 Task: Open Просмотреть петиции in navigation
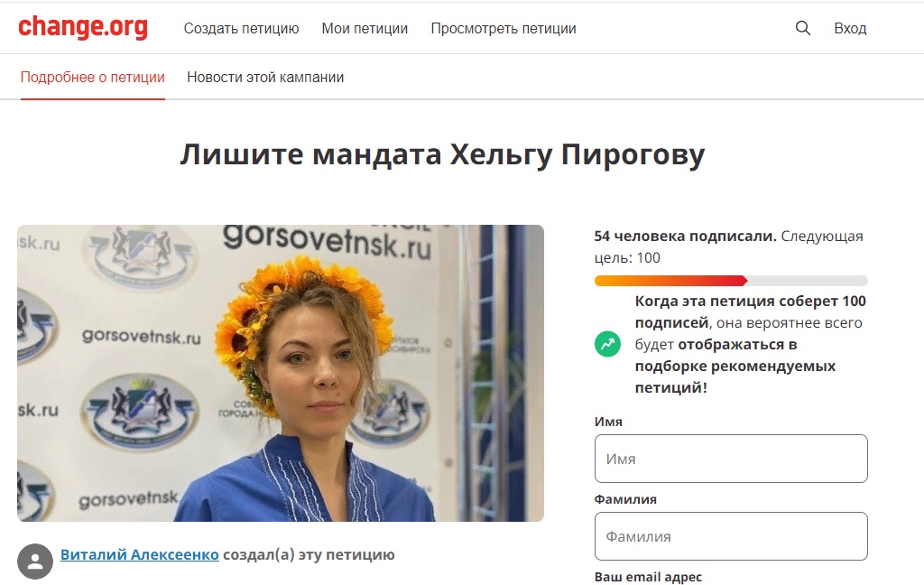(504, 28)
